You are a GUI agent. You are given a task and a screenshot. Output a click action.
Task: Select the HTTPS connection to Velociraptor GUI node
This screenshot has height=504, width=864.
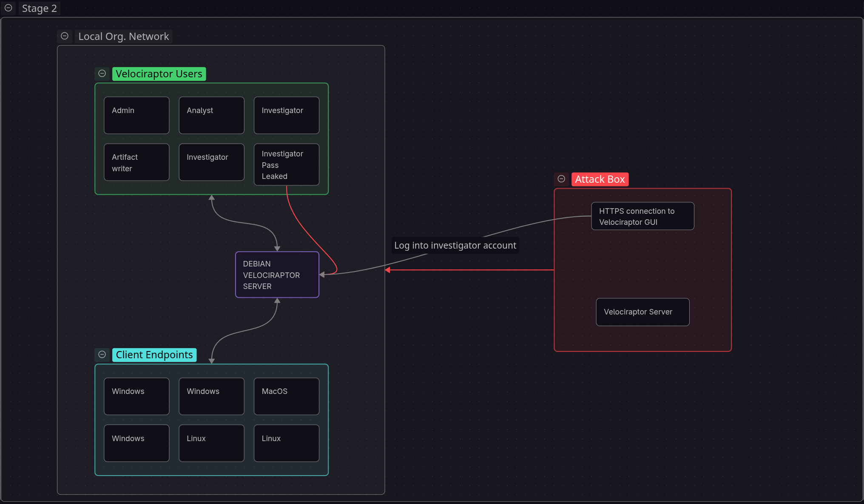642,216
